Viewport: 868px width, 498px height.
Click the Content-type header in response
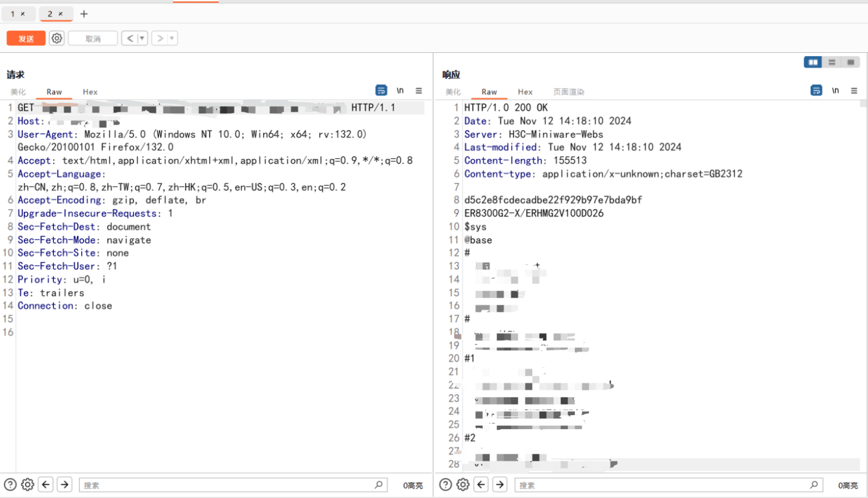603,174
